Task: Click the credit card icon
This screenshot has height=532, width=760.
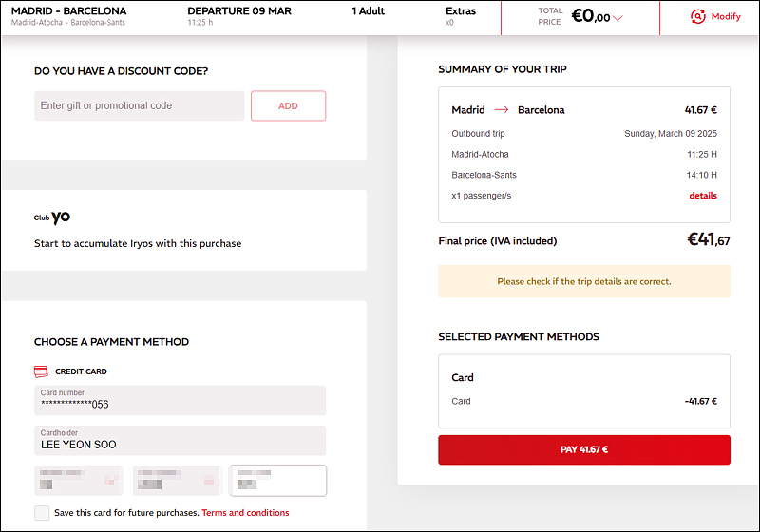Action: (41, 371)
